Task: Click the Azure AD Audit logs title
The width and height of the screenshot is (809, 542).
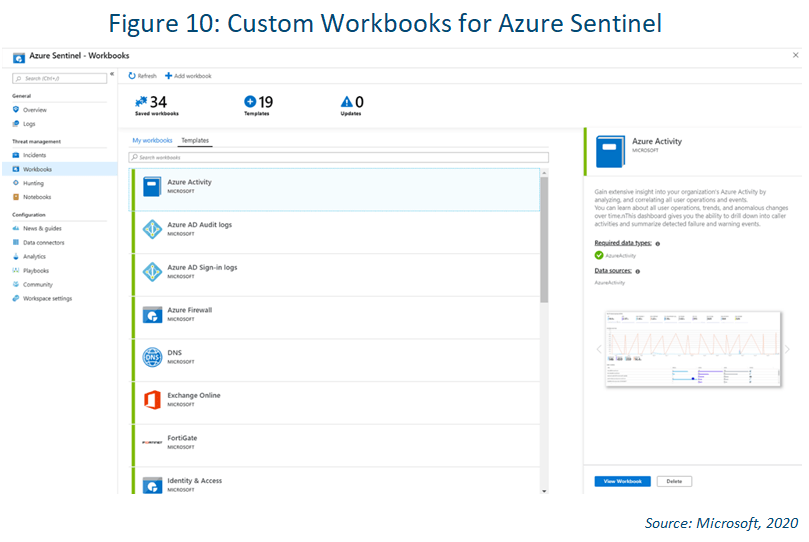Action: pos(199,225)
